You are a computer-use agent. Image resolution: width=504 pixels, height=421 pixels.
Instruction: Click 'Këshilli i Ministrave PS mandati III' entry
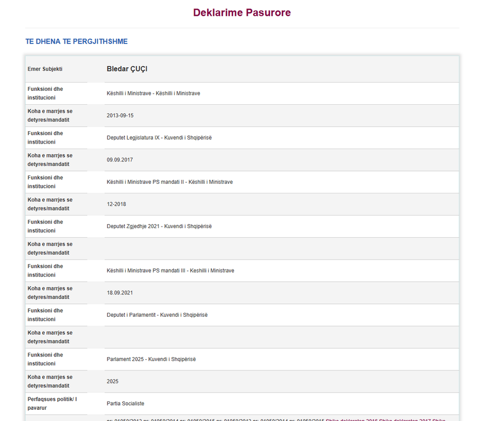(170, 271)
